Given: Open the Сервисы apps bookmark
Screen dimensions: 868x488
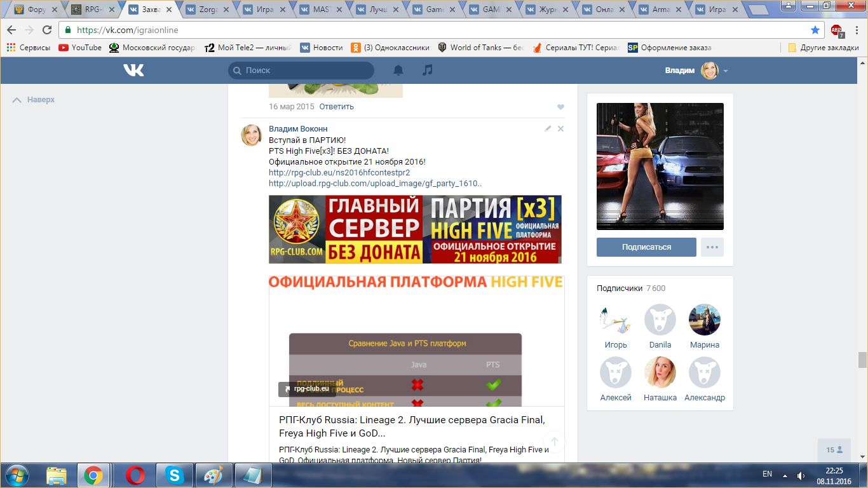Looking at the screenshot, I should point(29,48).
